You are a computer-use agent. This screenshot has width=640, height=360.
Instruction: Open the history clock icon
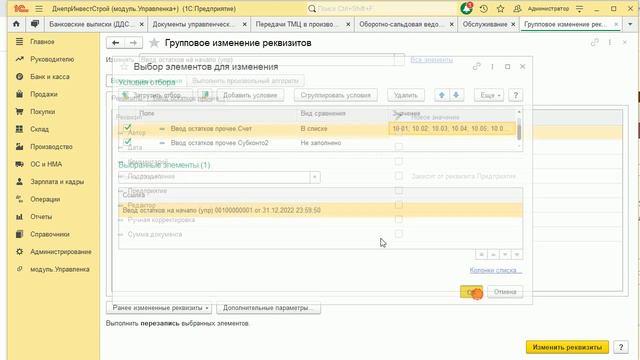[484, 9]
